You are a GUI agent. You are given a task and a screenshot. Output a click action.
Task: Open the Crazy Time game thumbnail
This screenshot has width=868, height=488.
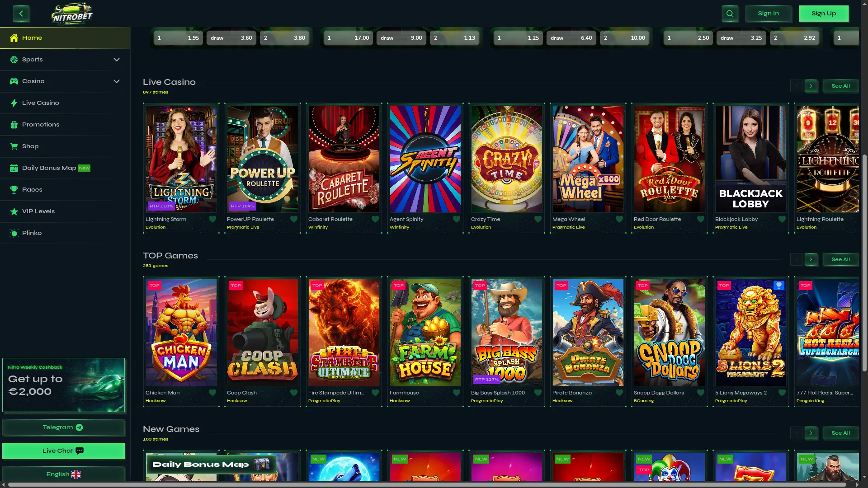(x=506, y=159)
